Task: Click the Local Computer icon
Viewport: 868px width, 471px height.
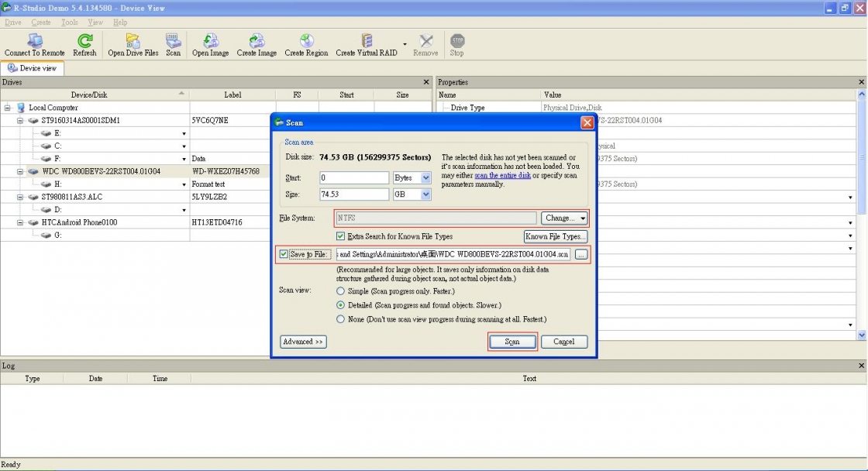Action: (x=21, y=108)
